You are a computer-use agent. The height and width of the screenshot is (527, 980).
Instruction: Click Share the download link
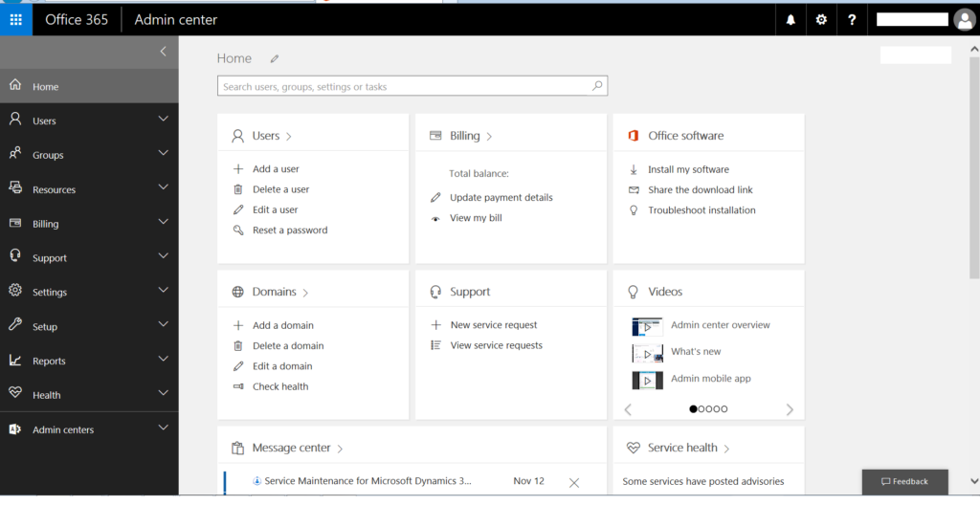coord(700,189)
